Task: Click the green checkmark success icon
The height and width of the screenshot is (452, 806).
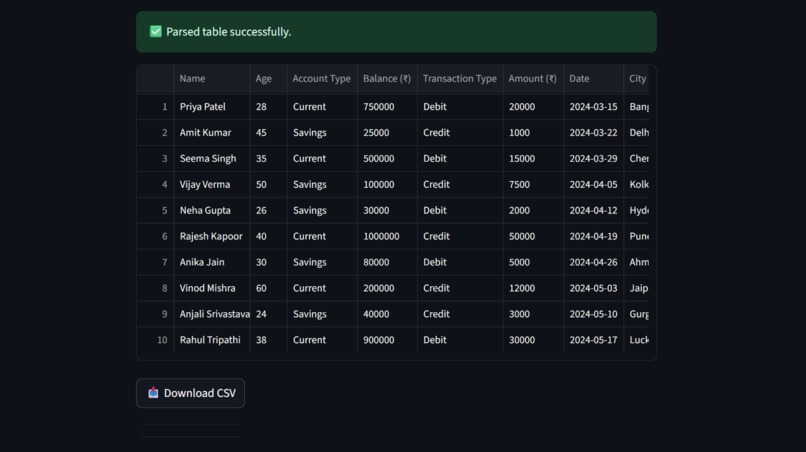Action: [x=155, y=31]
